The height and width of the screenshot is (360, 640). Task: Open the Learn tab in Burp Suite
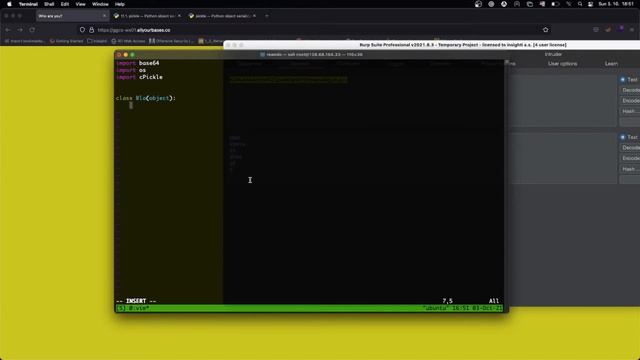[x=611, y=64]
